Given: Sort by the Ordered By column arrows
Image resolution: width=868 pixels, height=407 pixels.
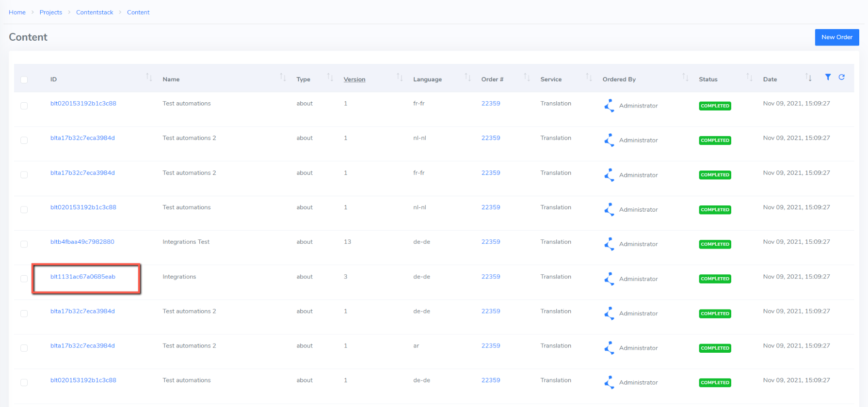Looking at the screenshot, I should click(685, 77).
